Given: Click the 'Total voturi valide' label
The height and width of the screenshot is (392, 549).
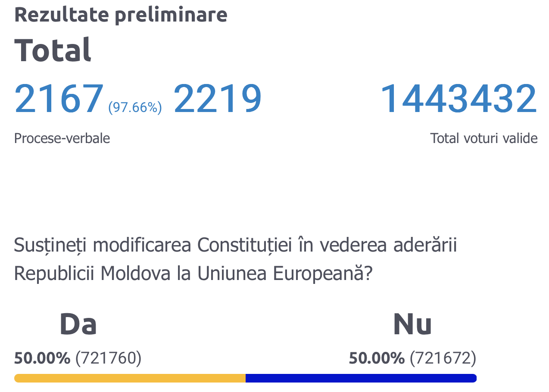Looking at the screenshot, I should [x=483, y=138].
